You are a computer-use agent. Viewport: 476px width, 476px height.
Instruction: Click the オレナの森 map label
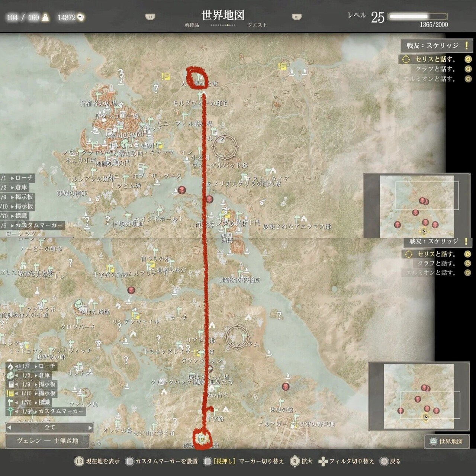click(x=118, y=431)
